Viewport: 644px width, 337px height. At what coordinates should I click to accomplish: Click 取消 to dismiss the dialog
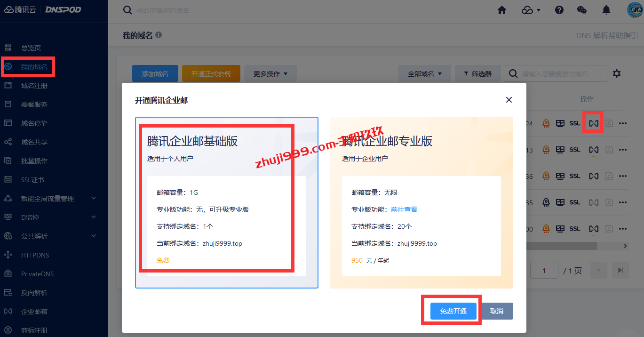coord(497,311)
